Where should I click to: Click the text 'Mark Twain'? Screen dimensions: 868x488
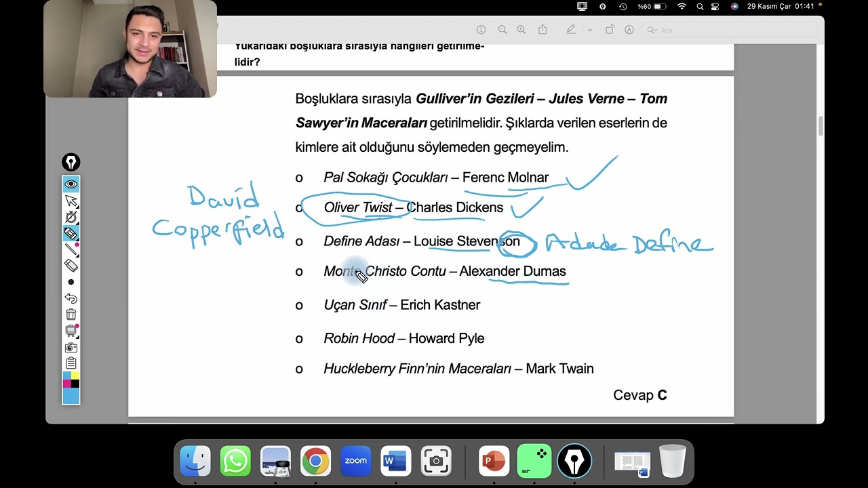(x=559, y=369)
